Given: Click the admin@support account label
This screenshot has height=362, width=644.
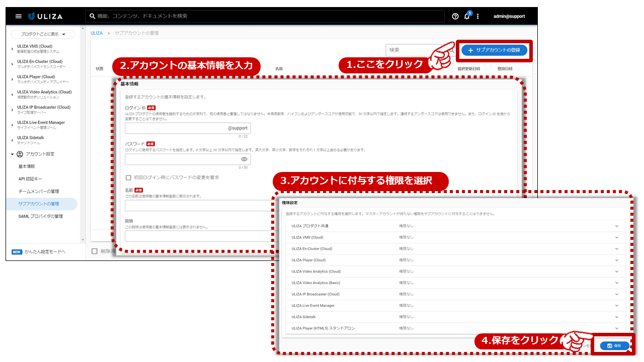Looking at the screenshot, I should tap(509, 16).
